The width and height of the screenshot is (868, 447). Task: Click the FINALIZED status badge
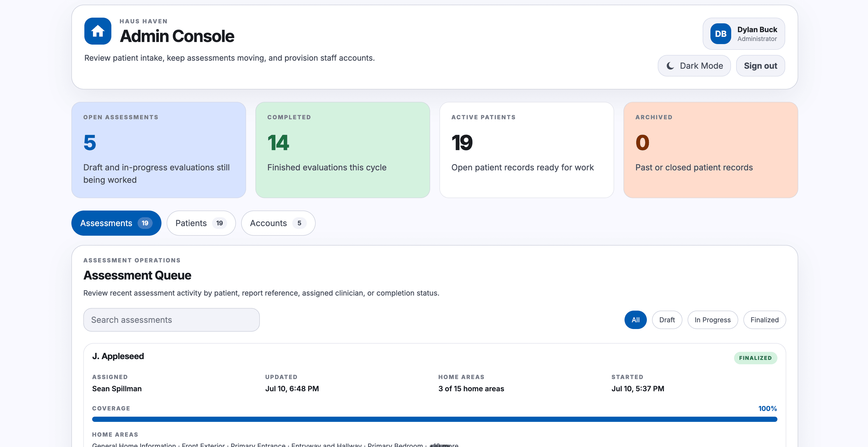[755, 358]
